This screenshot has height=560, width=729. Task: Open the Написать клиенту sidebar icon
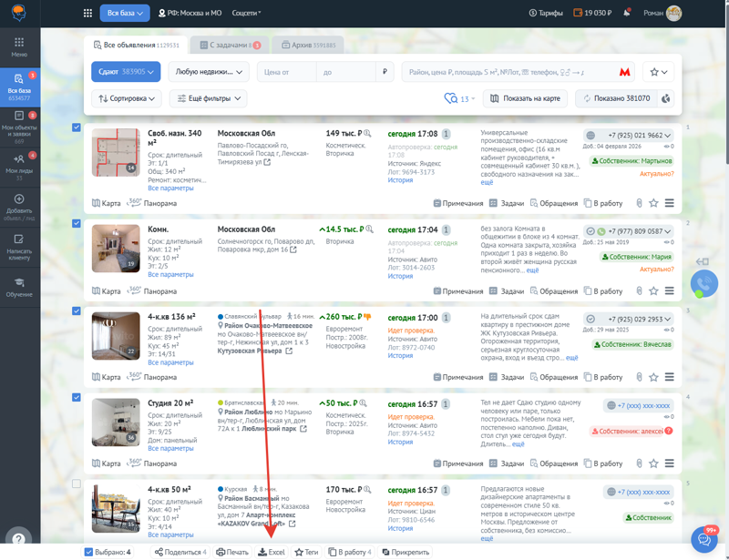pyautogui.click(x=18, y=239)
